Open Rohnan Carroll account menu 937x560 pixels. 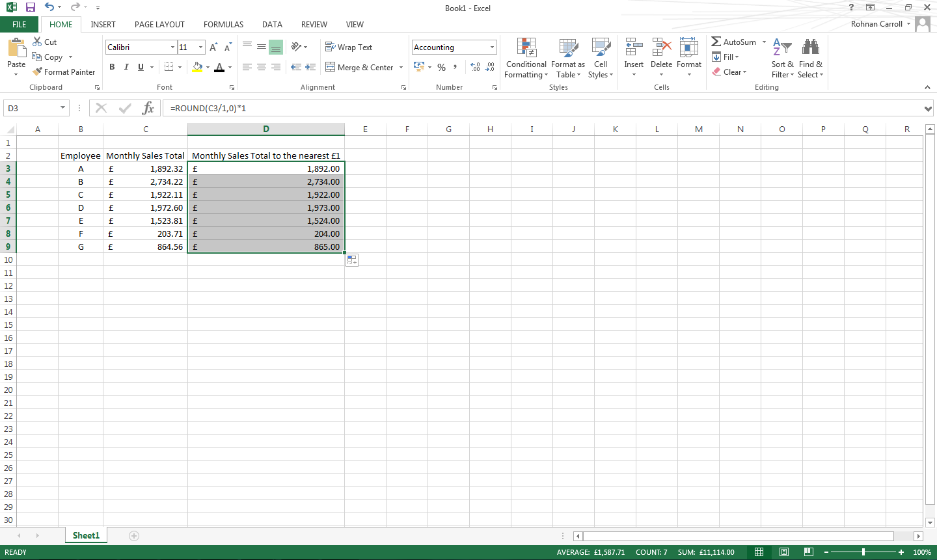(880, 24)
